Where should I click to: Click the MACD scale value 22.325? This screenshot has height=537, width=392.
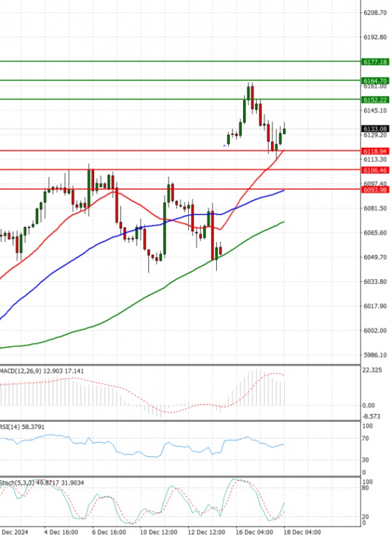[x=372, y=371]
